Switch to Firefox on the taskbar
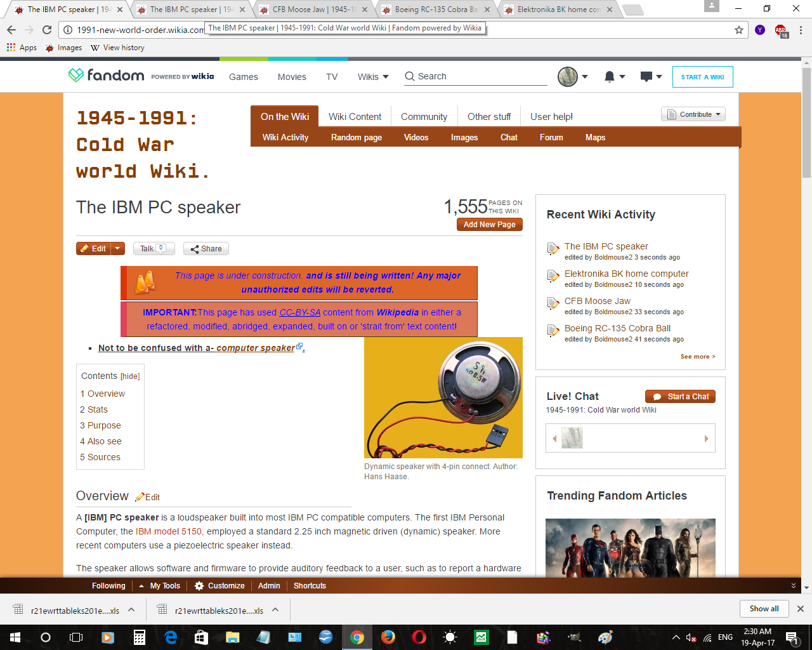This screenshot has height=650, width=812. click(x=388, y=637)
